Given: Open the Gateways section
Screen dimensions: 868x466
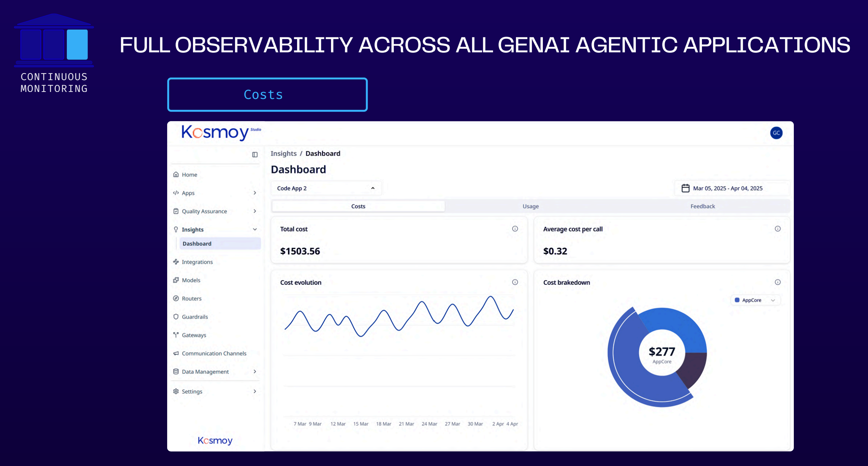Looking at the screenshot, I should pos(194,335).
